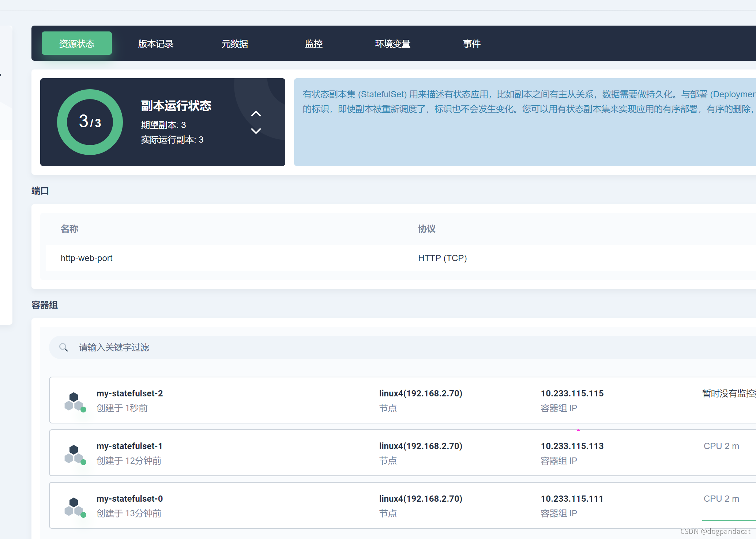The width and height of the screenshot is (756, 539).
Task: Click the 3/3 replica status ring
Action: [x=90, y=122]
